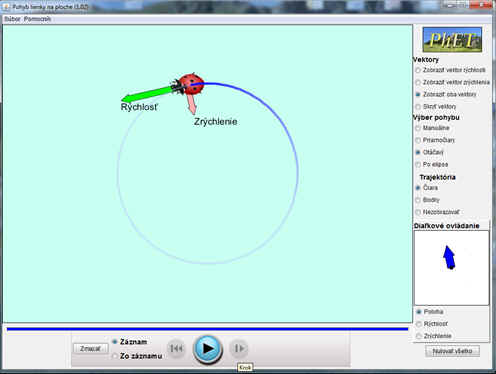The height and width of the screenshot is (374, 496).
Task: Click the rewind to start button
Action: [176, 349]
